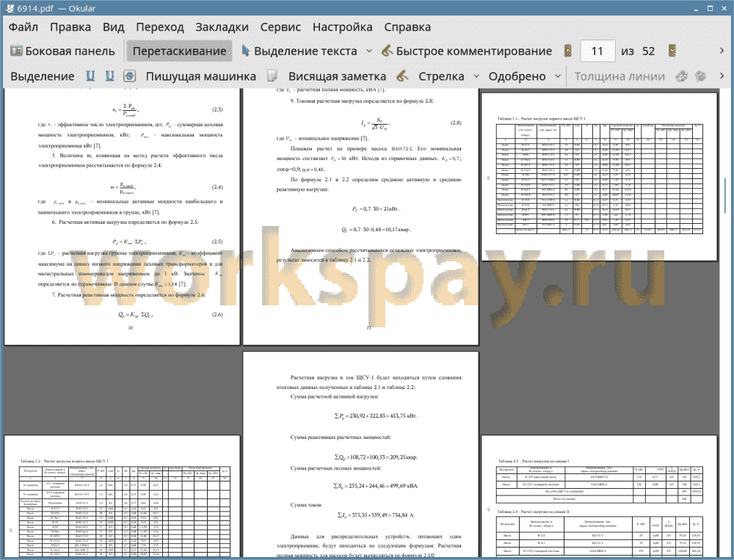Click the Таблица 2.2 table page
The width and height of the screenshot is (734, 560).
pos(122,496)
